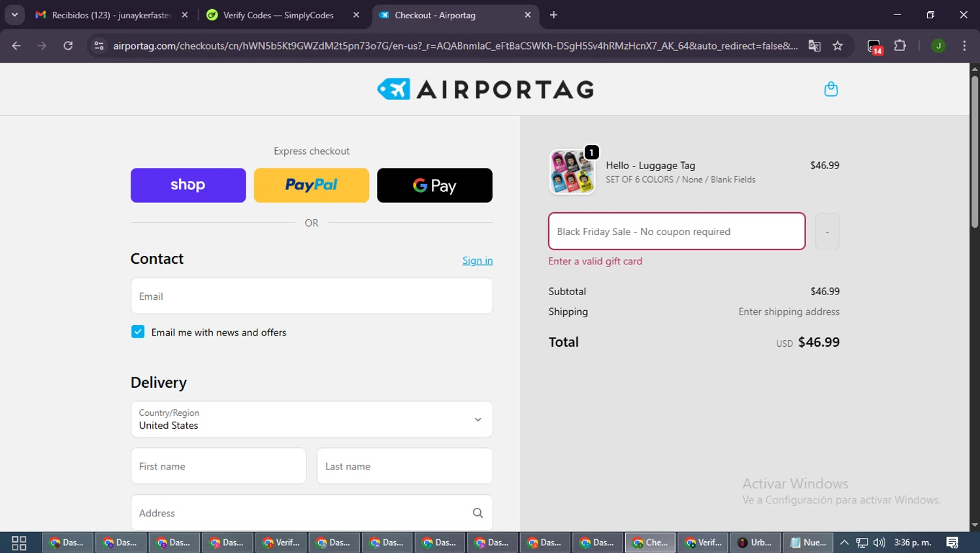This screenshot has width=980, height=553.
Task: Open the J profile avatar
Action: pos(938,46)
